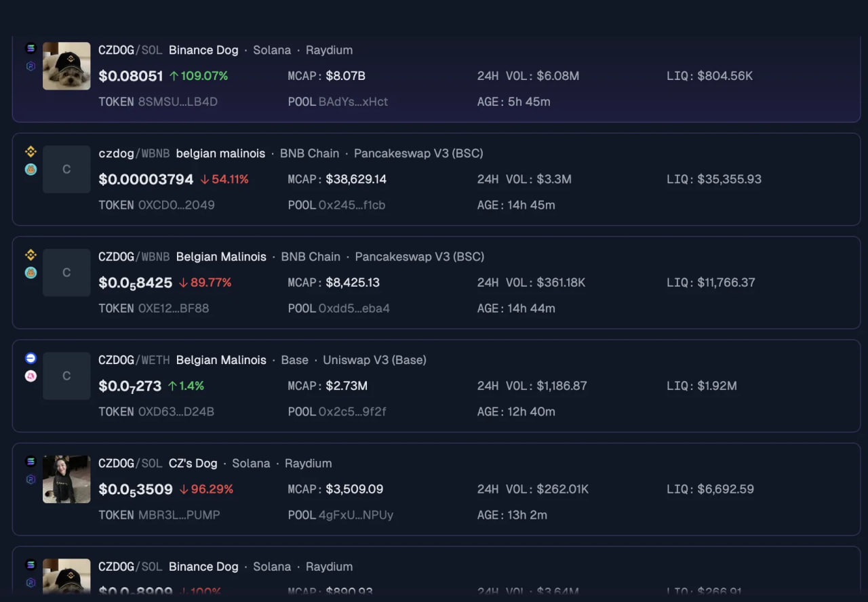The image size is (868, 602).
Task: Select the 1.4% price change value
Action: [x=192, y=386]
